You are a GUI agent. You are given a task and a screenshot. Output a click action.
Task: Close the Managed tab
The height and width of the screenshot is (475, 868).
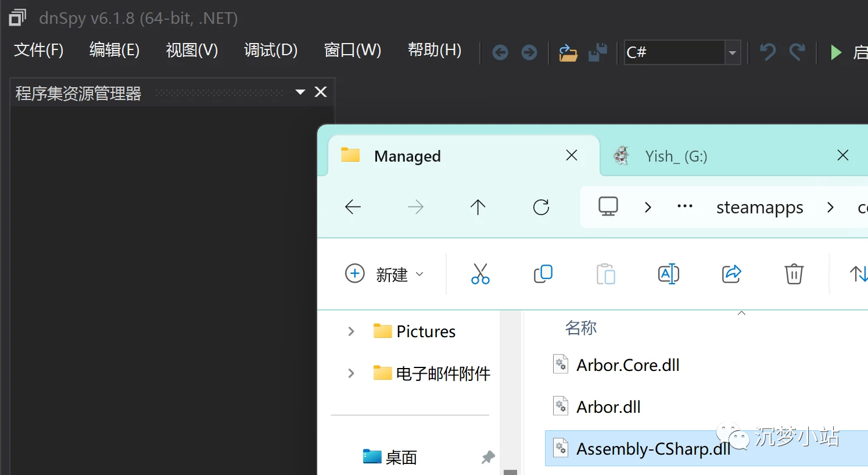click(x=572, y=155)
